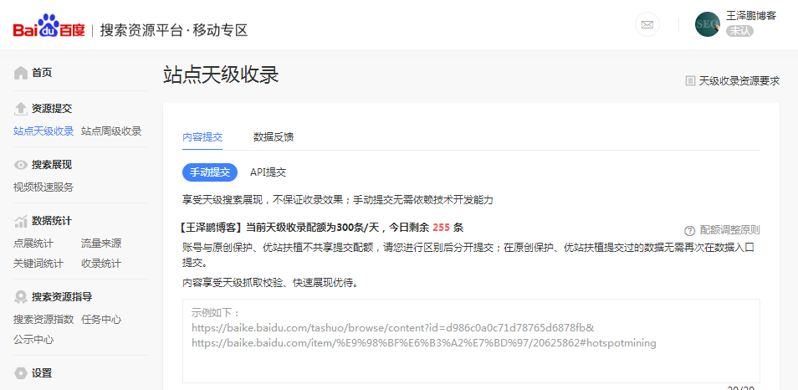Open 站点周级收录 sidebar link
This screenshot has width=798, height=390.
pos(111,131)
